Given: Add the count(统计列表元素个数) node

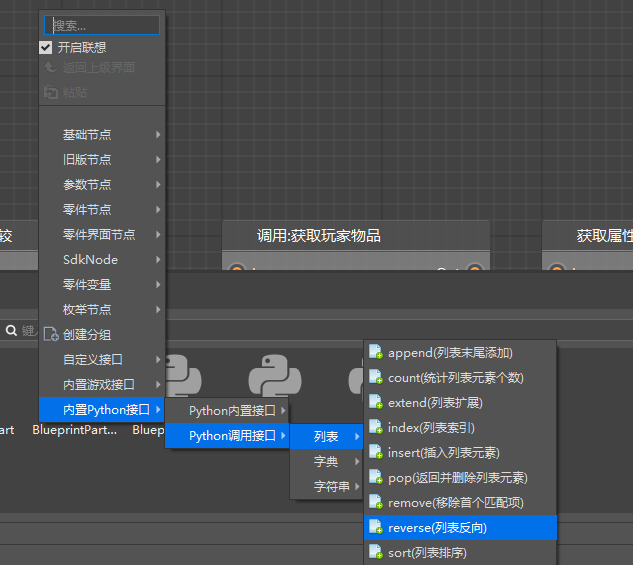Looking at the screenshot, I should click(460, 378).
